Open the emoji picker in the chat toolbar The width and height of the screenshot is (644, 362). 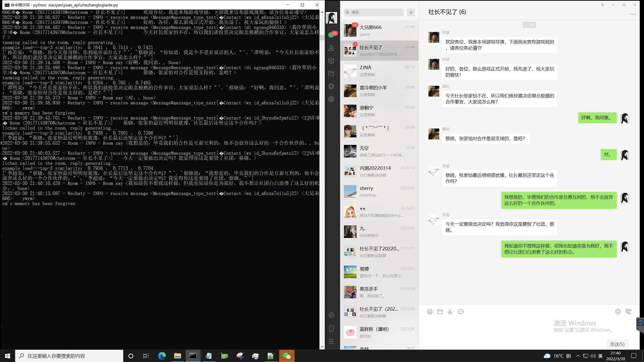click(430, 312)
